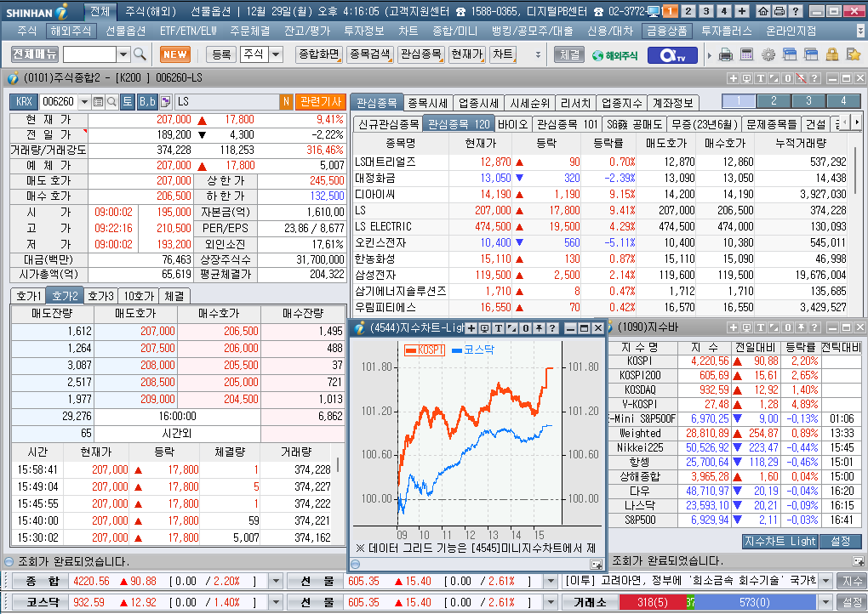Screen dimensions: 868x614
Task: Toggle the KRX market button
Action: point(24,102)
